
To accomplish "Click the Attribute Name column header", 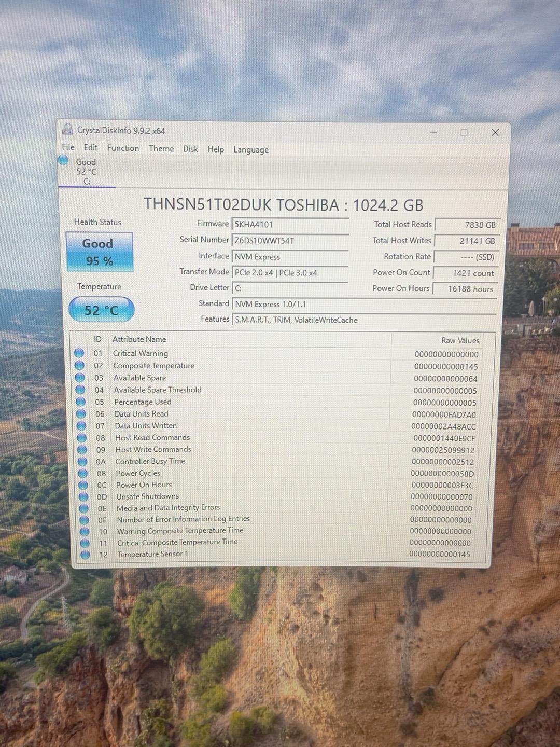I will click(139, 339).
